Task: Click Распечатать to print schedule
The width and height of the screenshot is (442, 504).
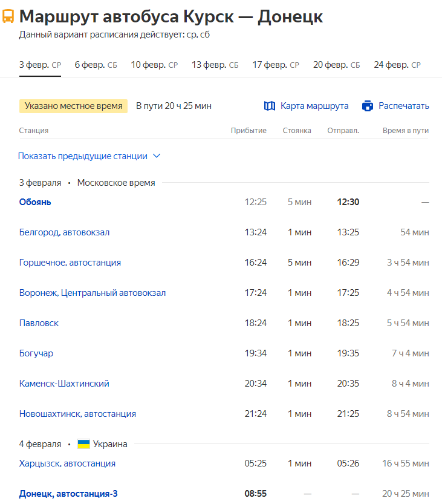Action: (x=403, y=106)
